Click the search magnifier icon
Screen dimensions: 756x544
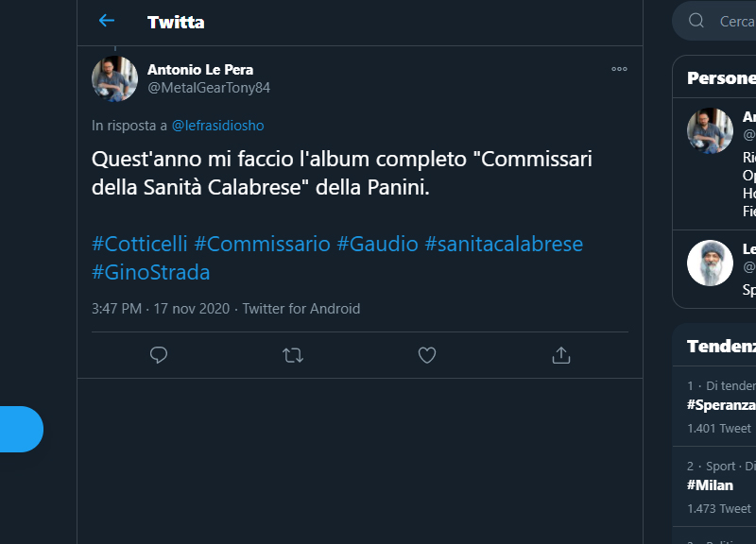pos(696,21)
